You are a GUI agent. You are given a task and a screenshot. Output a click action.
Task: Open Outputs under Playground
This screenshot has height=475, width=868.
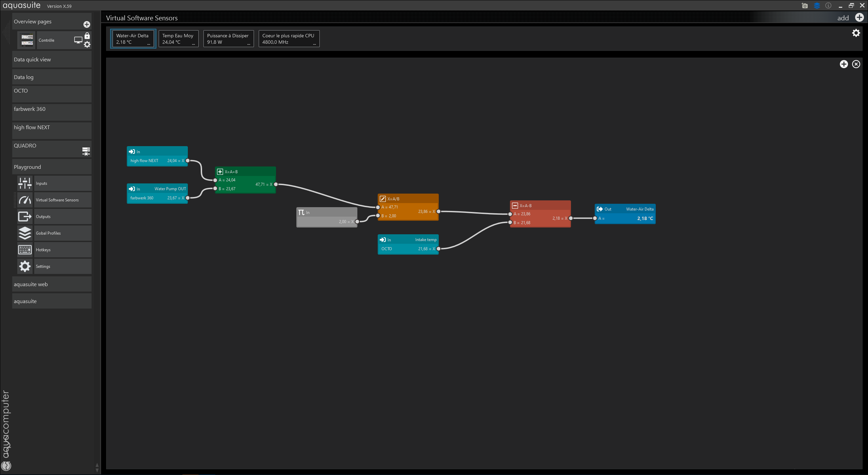tap(63, 217)
